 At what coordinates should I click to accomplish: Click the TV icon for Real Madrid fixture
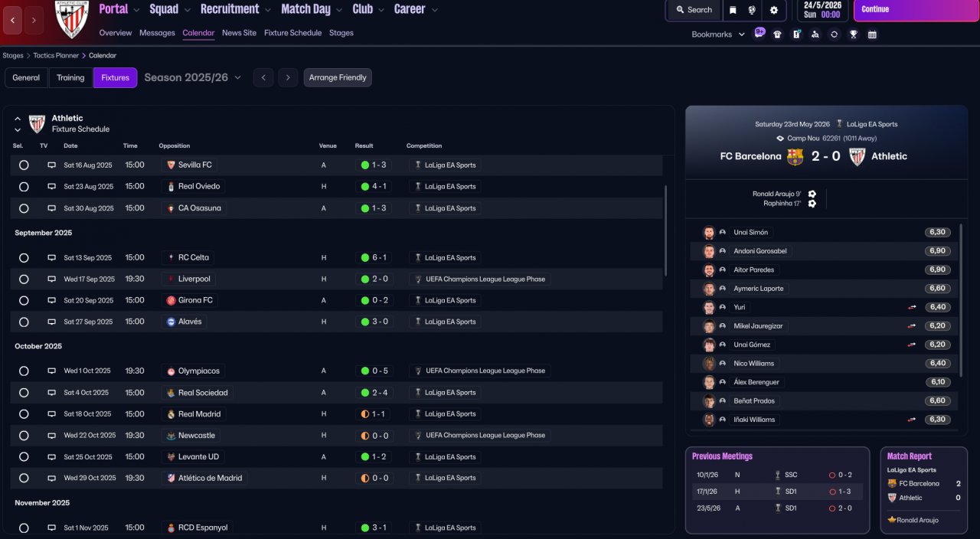(52, 414)
